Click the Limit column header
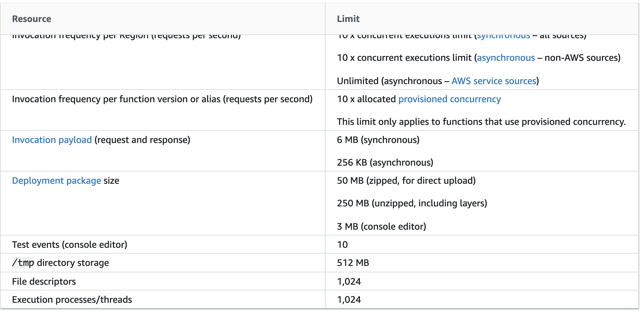 tap(348, 19)
